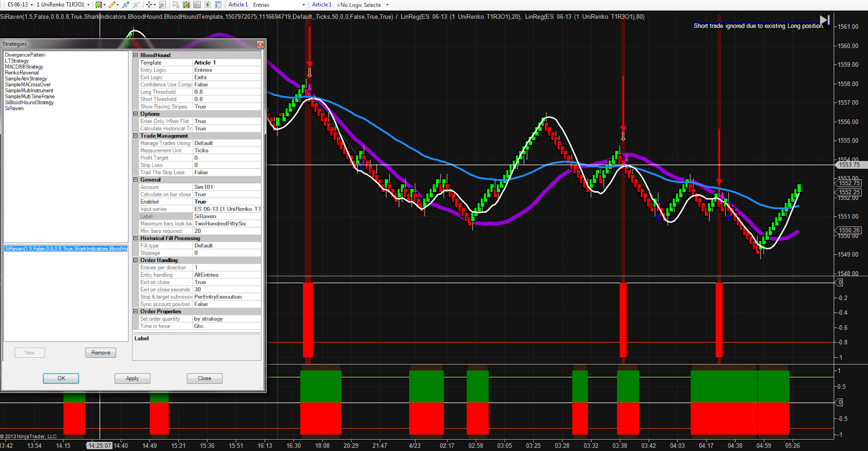Open the data box icon
The height and width of the screenshot is (451, 868).
pos(176,4)
